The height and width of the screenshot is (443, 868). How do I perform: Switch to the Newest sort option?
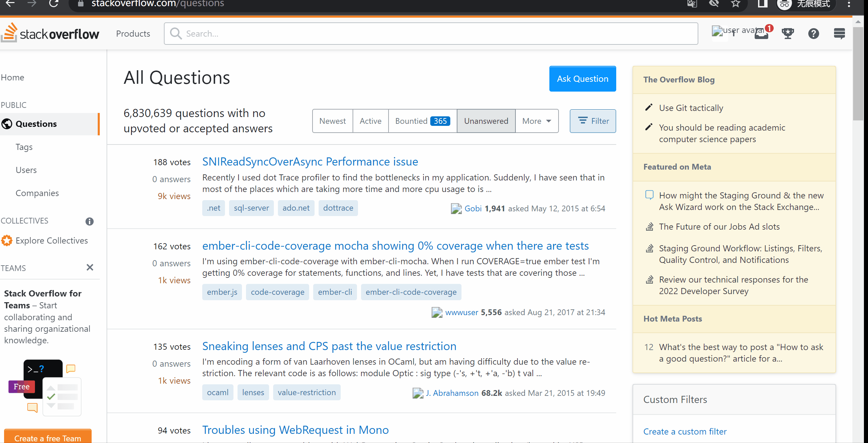click(x=332, y=121)
